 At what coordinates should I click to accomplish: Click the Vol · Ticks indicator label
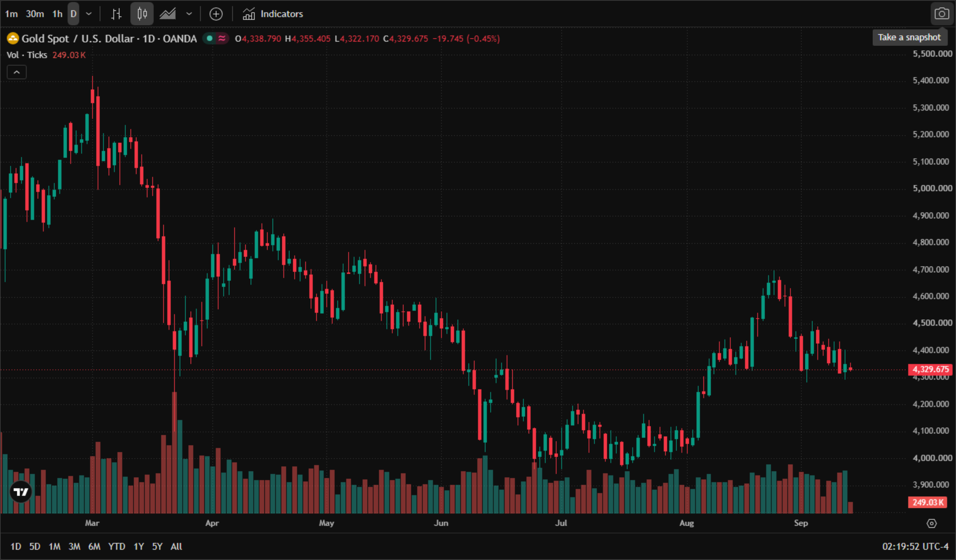point(27,55)
